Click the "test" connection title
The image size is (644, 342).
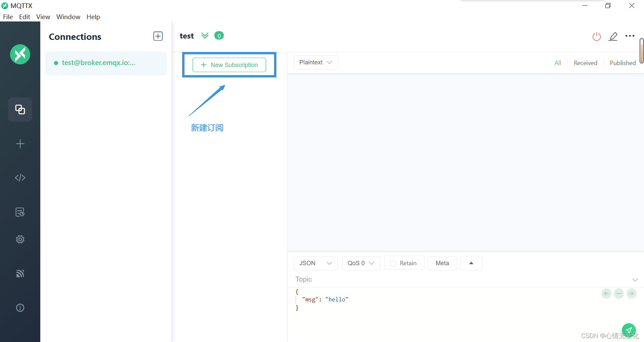click(x=187, y=36)
